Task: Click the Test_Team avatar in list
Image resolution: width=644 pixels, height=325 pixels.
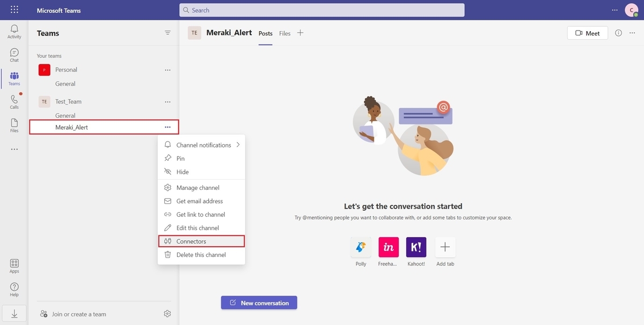Action: [x=45, y=101]
